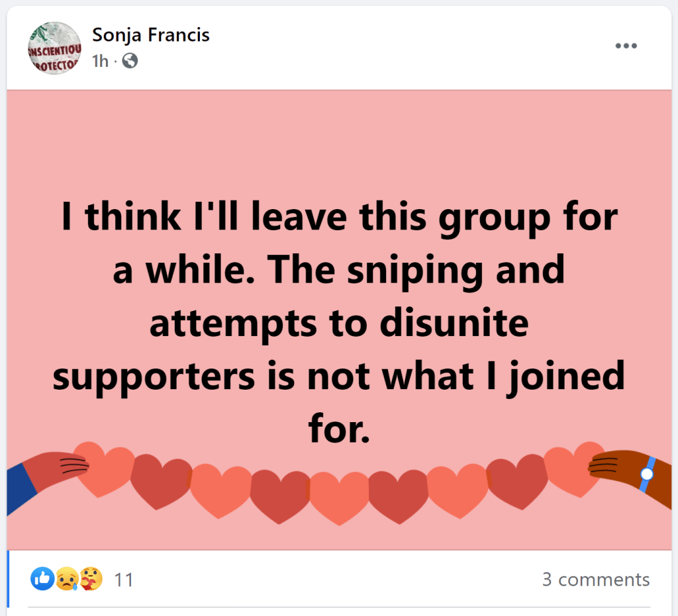Screen dimensions: 678x616
Task: Click the globe public audience icon
Action: [x=130, y=62]
